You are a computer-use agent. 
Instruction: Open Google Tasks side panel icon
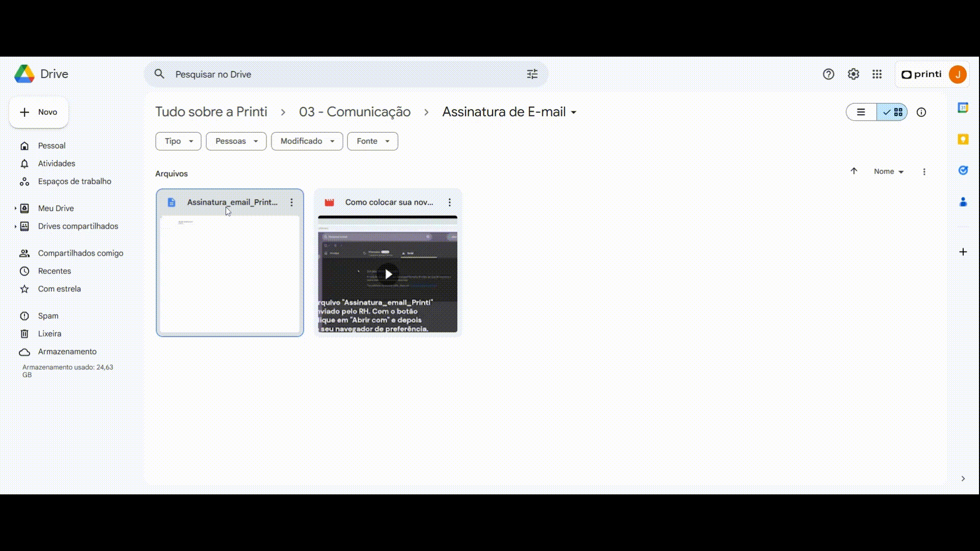(x=963, y=170)
